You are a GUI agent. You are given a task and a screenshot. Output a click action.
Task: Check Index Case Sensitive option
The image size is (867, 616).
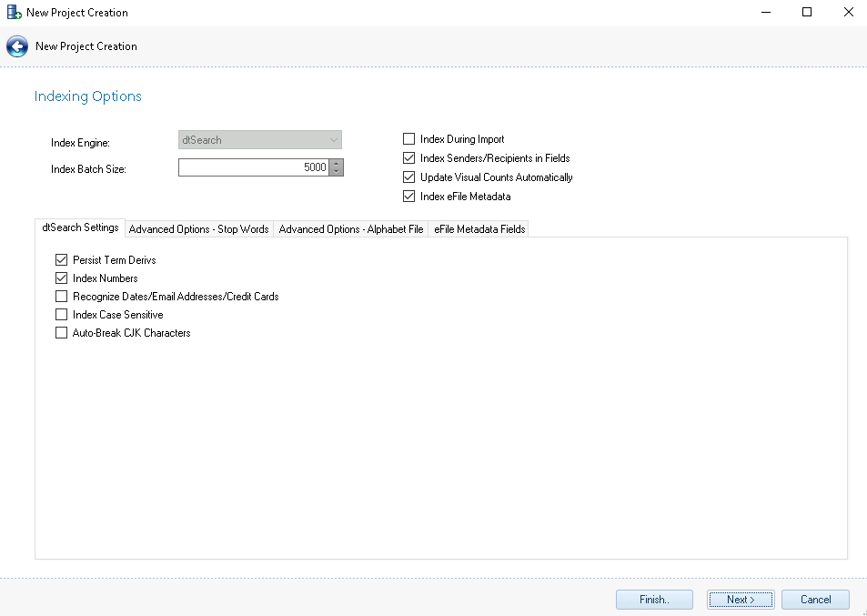62,315
